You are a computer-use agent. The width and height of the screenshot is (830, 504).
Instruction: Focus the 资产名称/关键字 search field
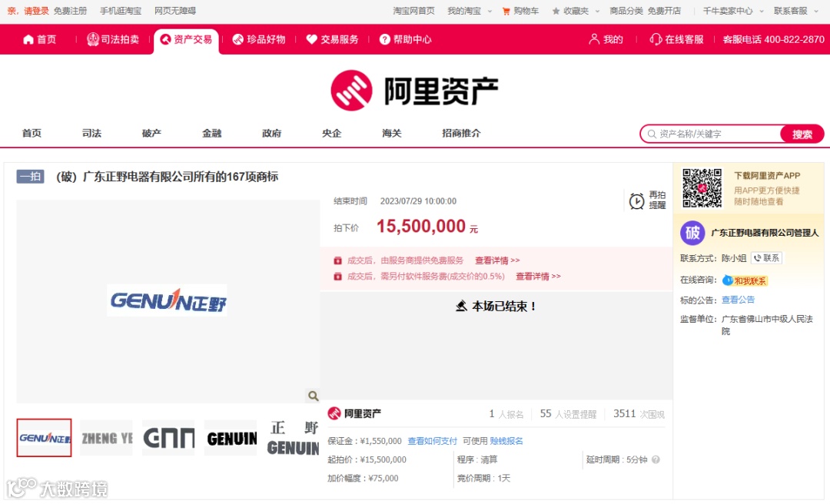coord(712,134)
